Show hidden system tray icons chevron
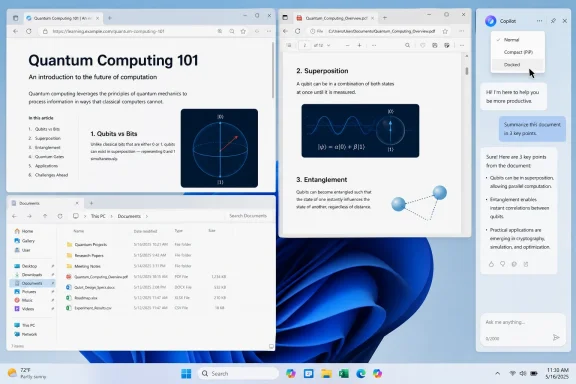The height and width of the screenshot is (384, 576). pyautogui.click(x=497, y=373)
